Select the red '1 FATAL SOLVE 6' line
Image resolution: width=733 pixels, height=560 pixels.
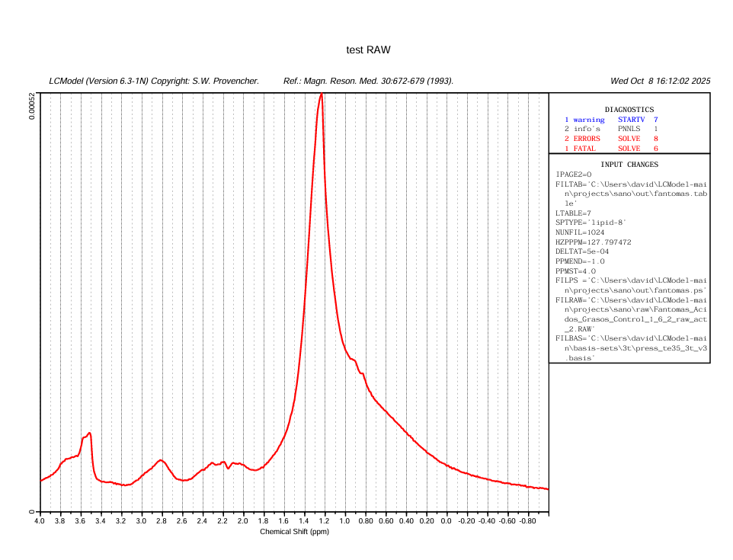click(610, 149)
